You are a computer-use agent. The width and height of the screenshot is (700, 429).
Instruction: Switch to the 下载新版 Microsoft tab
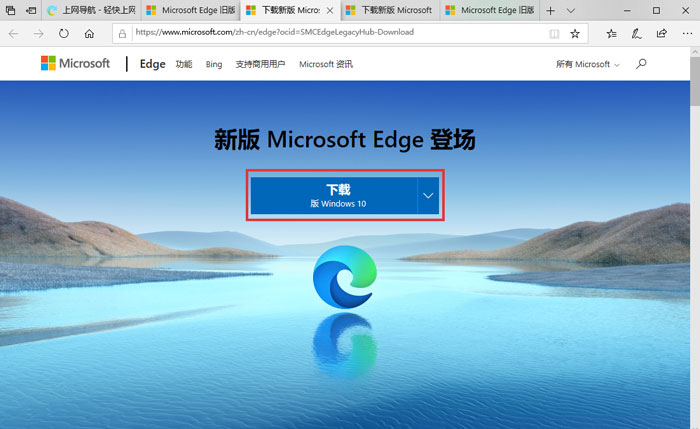coord(390,10)
